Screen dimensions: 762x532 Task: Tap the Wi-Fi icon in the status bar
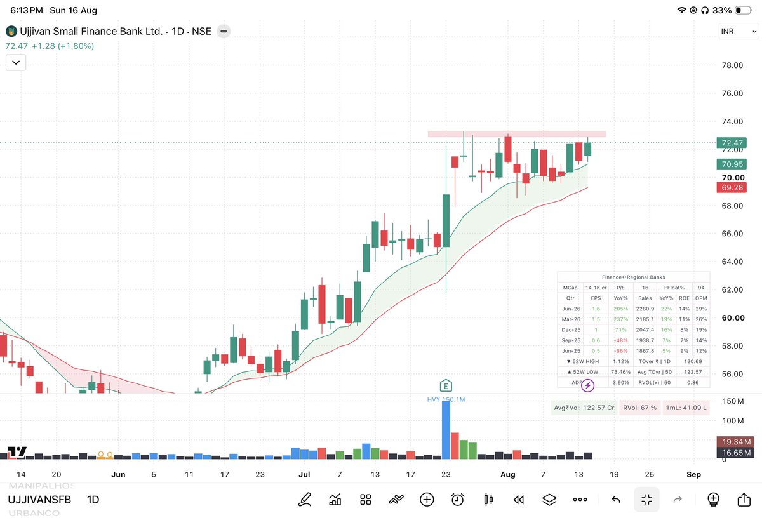682,10
